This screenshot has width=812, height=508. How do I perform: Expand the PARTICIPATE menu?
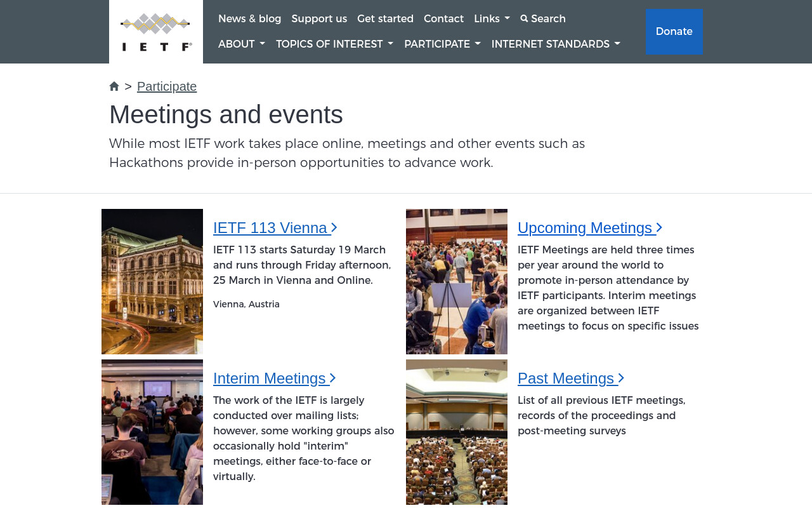(x=442, y=44)
